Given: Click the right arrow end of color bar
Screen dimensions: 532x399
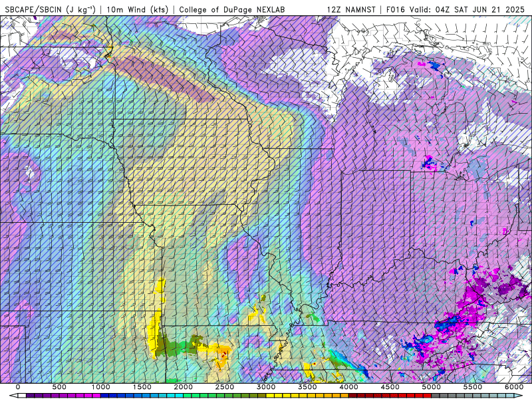Looking at the screenshot, I should point(518,396).
